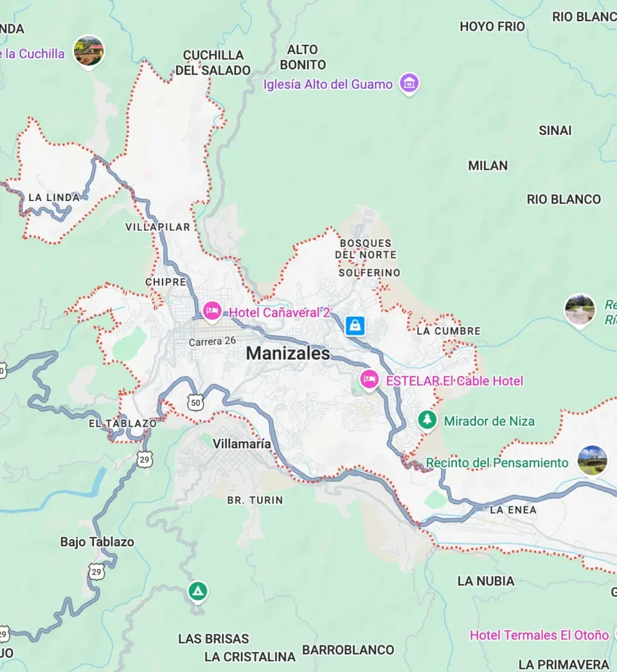617x672 pixels.
Task: Click the Iglesía Alto del Guamo purple icon
Action: (409, 83)
